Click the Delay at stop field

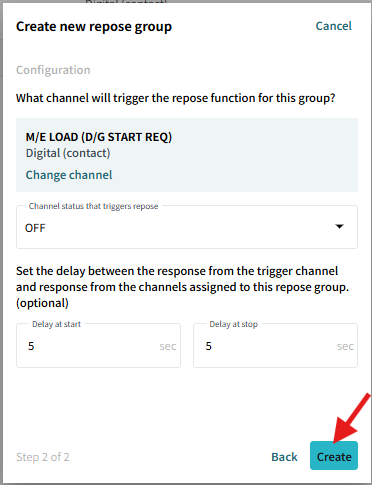tap(275, 346)
